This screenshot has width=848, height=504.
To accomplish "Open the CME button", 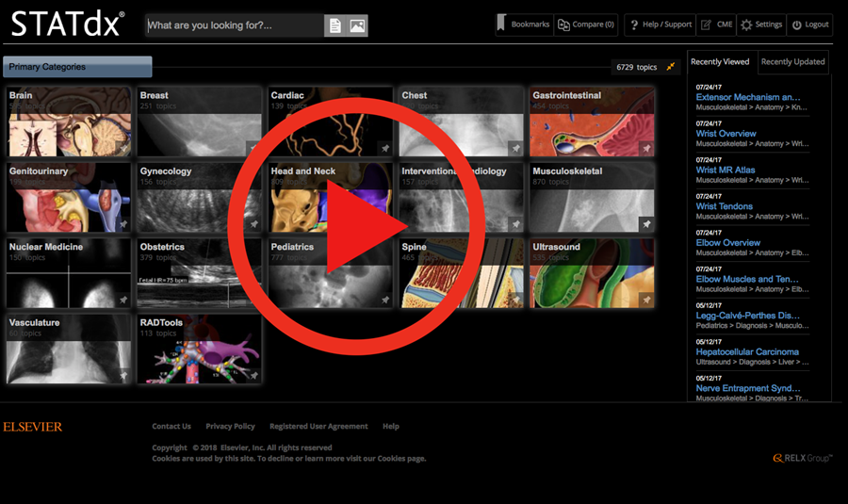I will (x=717, y=24).
